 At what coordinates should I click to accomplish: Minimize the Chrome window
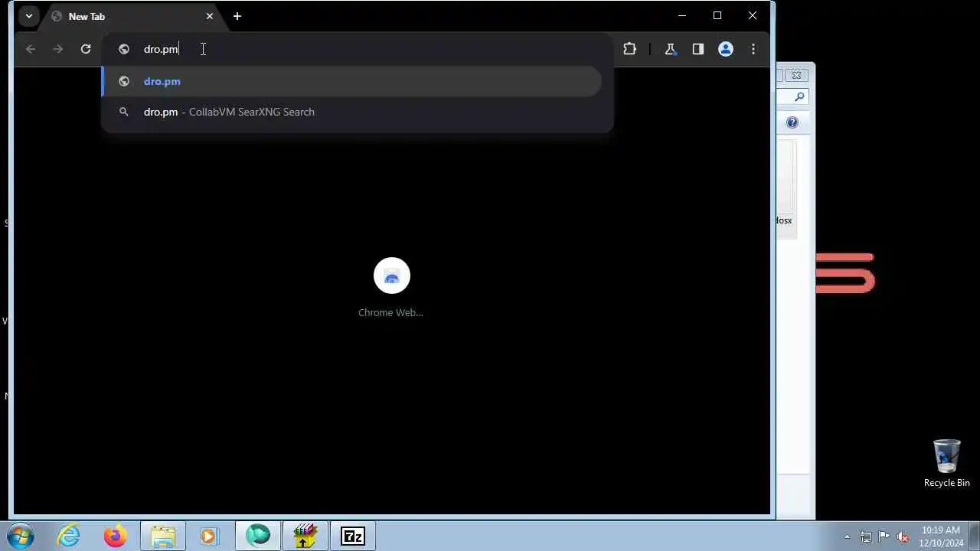[682, 15]
